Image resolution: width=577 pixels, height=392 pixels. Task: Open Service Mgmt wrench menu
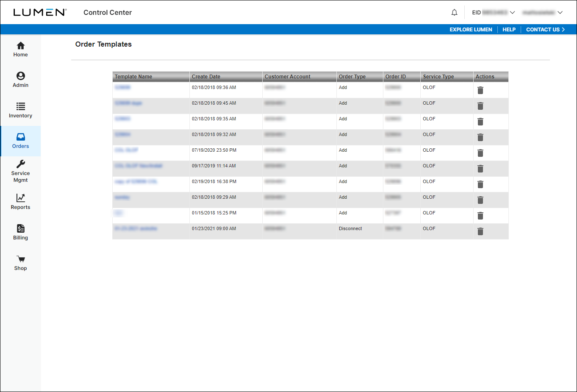point(20,171)
